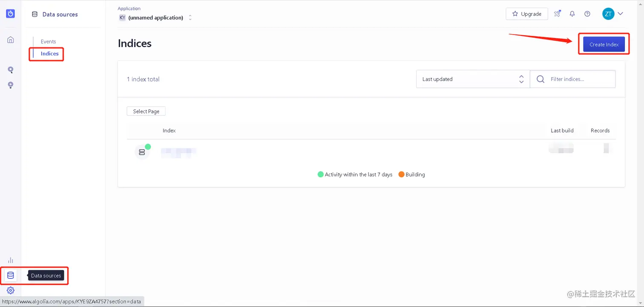The height and width of the screenshot is (307, 644).
Task: Click the Upgrade button
Action: tap(527, 14)
